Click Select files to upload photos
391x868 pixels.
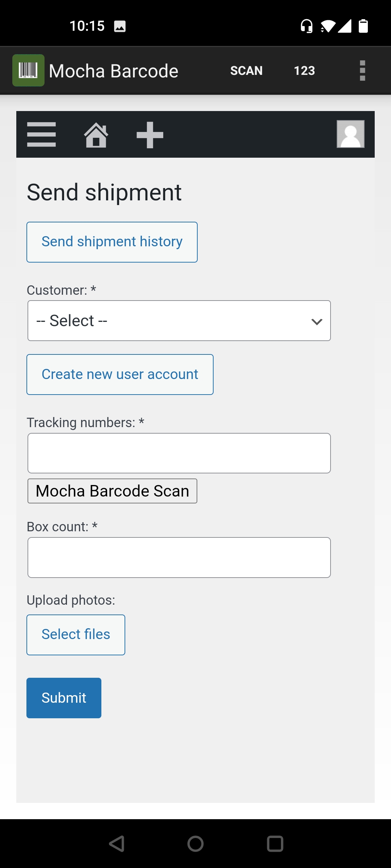tap(76, 635)
